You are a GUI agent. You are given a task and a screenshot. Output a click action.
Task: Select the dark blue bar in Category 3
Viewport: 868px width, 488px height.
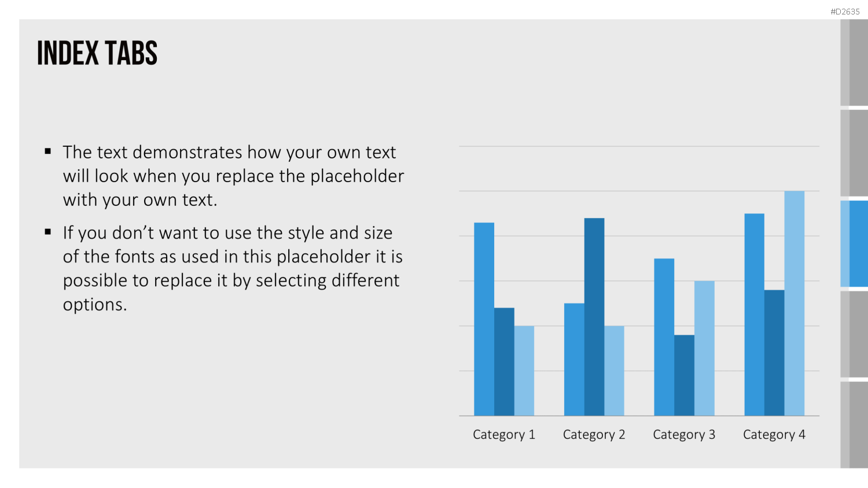(x=684, y=375)
